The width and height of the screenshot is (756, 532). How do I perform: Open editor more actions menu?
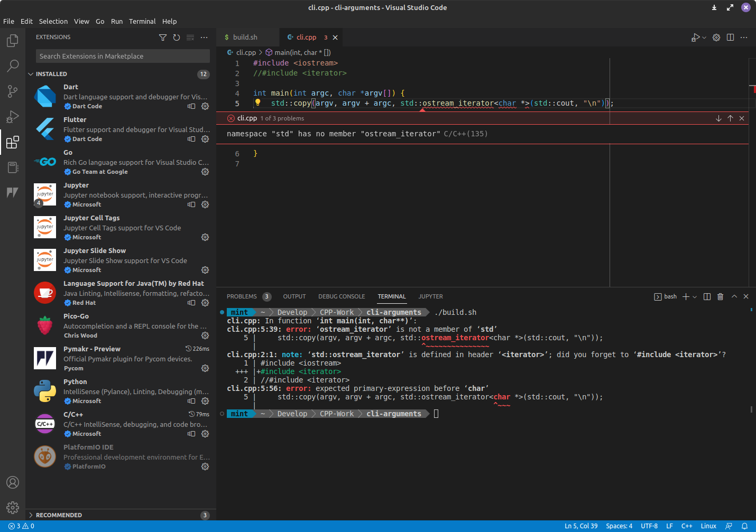[x=744, y=38]
